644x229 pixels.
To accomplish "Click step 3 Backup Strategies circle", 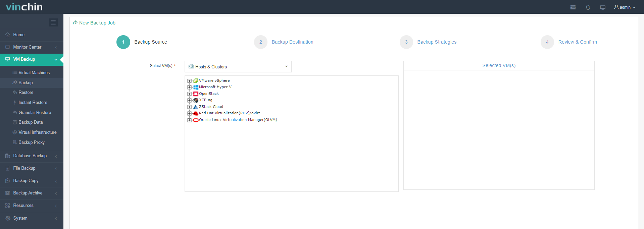I will [x=406, y=42].
